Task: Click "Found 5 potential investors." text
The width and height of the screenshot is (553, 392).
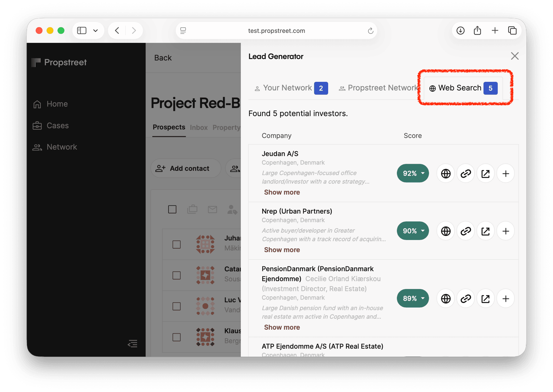Action: (298, 113)
